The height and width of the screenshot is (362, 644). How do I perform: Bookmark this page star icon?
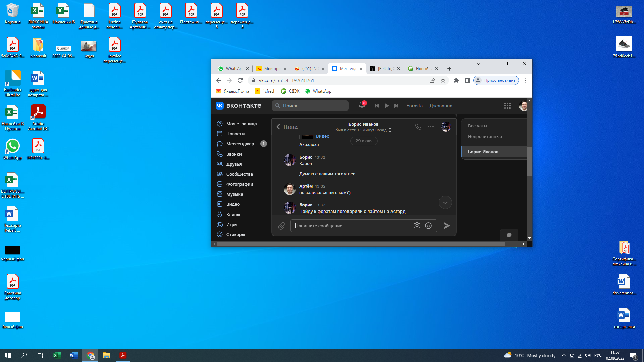tap(443, 80)
